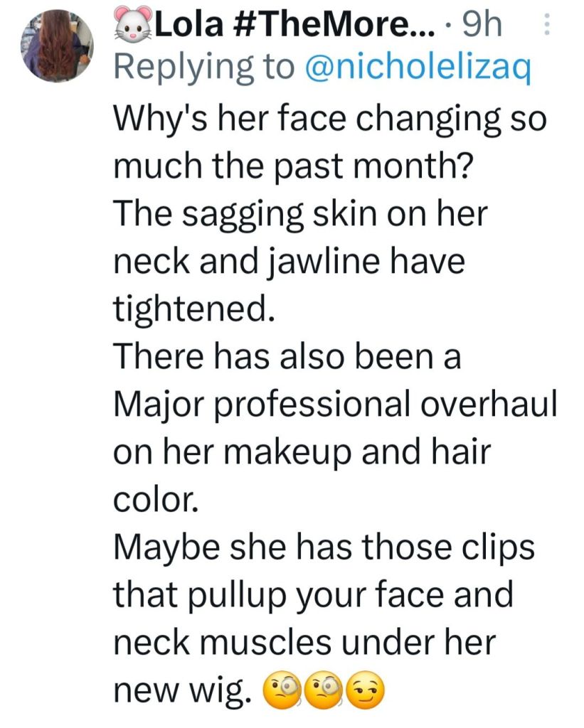
Task: Click the line "The sagging skin on her"
Action: pyautogui.click(x=299, y=213)
